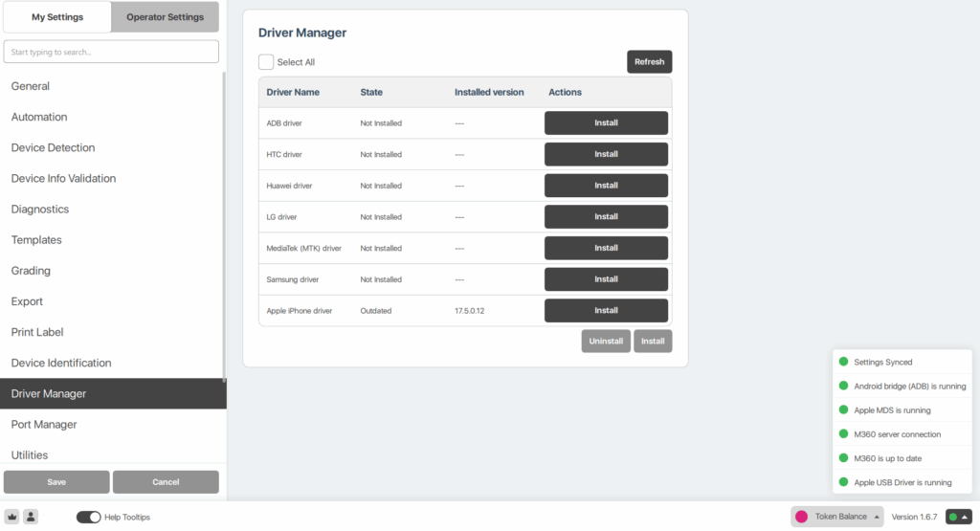
Task: Click the Driver Manager heading
Action: [x=301, y=33]
